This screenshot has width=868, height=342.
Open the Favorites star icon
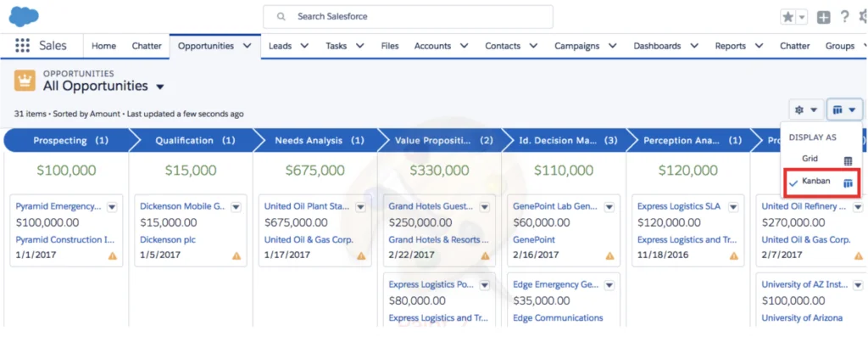point(787,17)
